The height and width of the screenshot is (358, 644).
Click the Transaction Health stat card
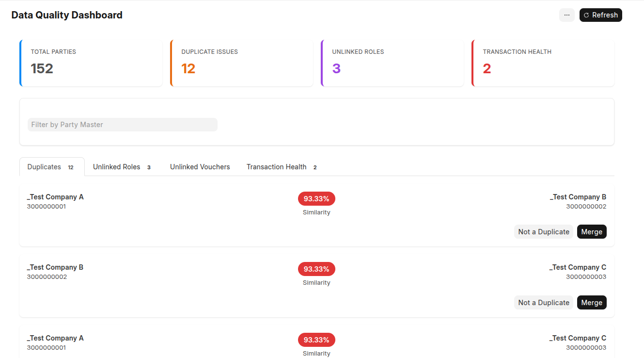[543, 63]
